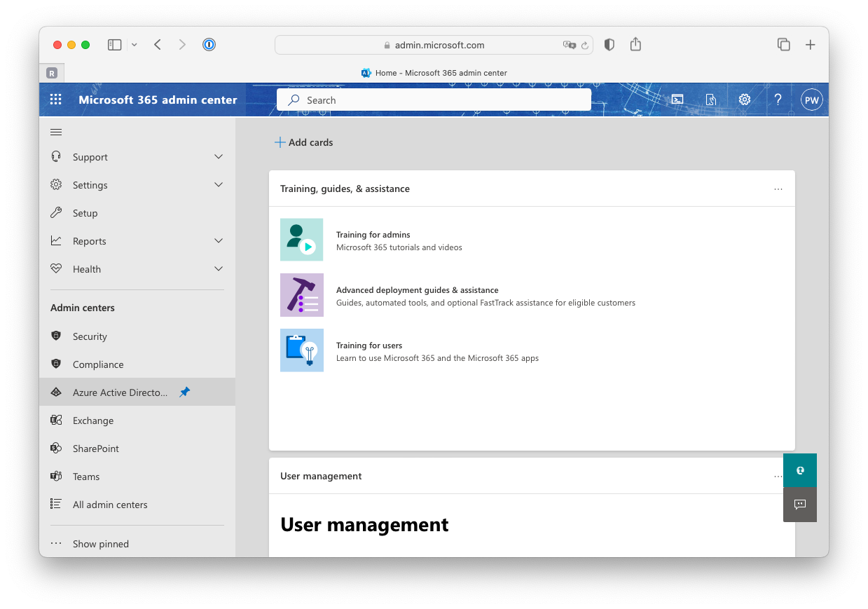
Task: Open the Teams admin center
Action: 137,477
